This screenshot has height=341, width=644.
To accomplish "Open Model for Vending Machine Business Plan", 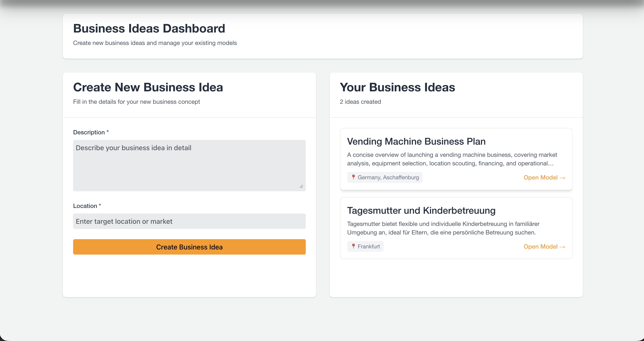I will tap(544, 177).
